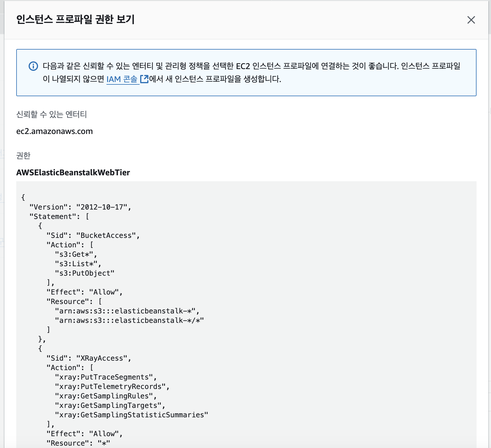Click the "xray:PutTelemetryRecords" line
491x448 pixels.
point(112,386)
